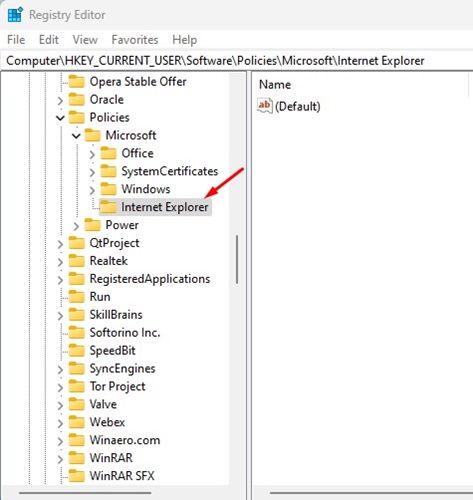Viewport: 473px width, 500px height.
Task: Select the Run folder icon
Action: 77,297
